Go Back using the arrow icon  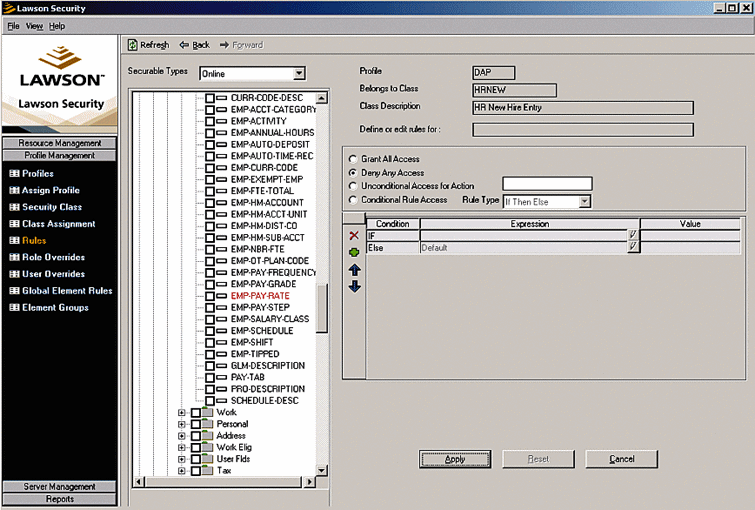(184, 45)
